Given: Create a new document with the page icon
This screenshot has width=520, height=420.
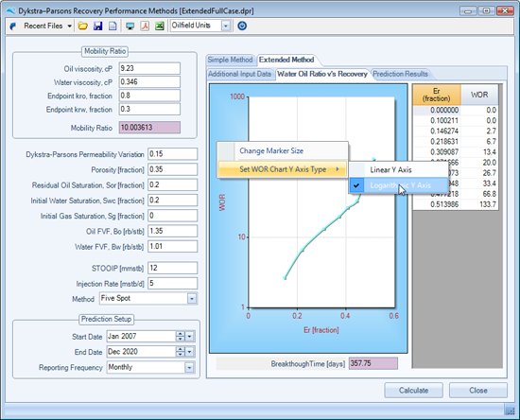Looking at the screenshot, I should coord(113,26).
